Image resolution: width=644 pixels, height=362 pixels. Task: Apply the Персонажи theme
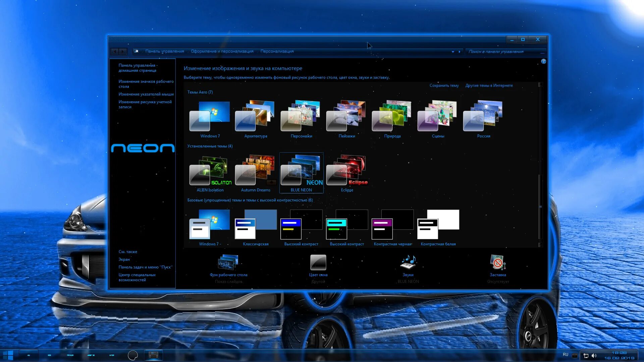click(301, 119)
